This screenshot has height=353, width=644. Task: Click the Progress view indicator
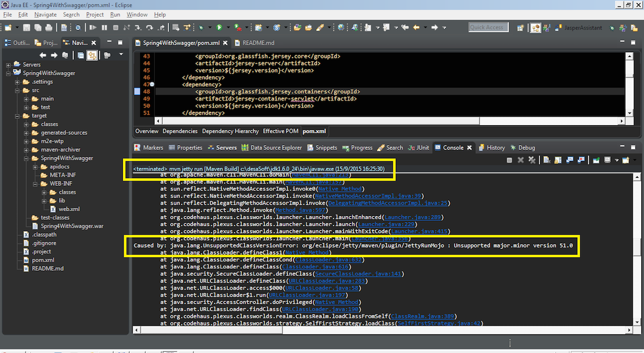click(358, 147)
